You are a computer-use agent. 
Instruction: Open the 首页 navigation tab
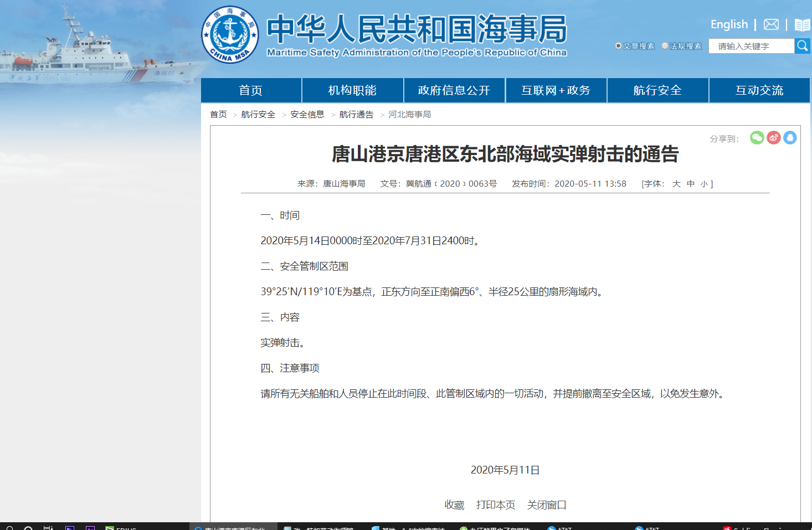coord(250,90)
